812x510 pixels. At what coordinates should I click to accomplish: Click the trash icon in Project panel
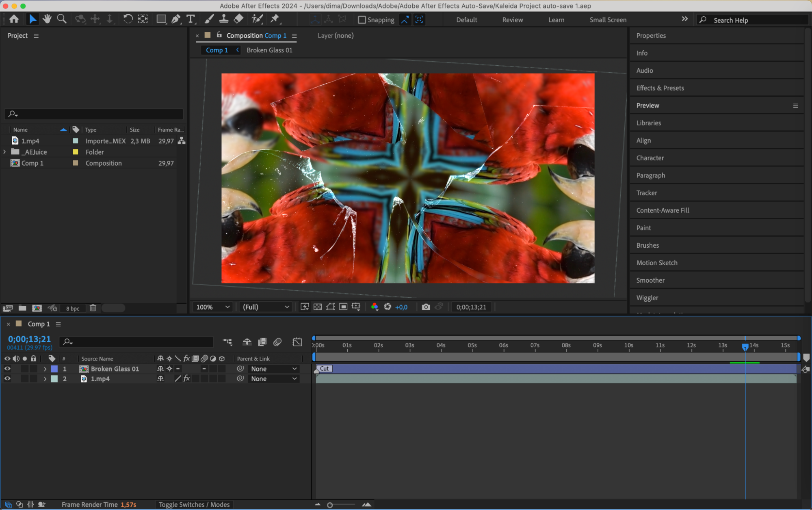pyautogui.click(x=93, y=308)
